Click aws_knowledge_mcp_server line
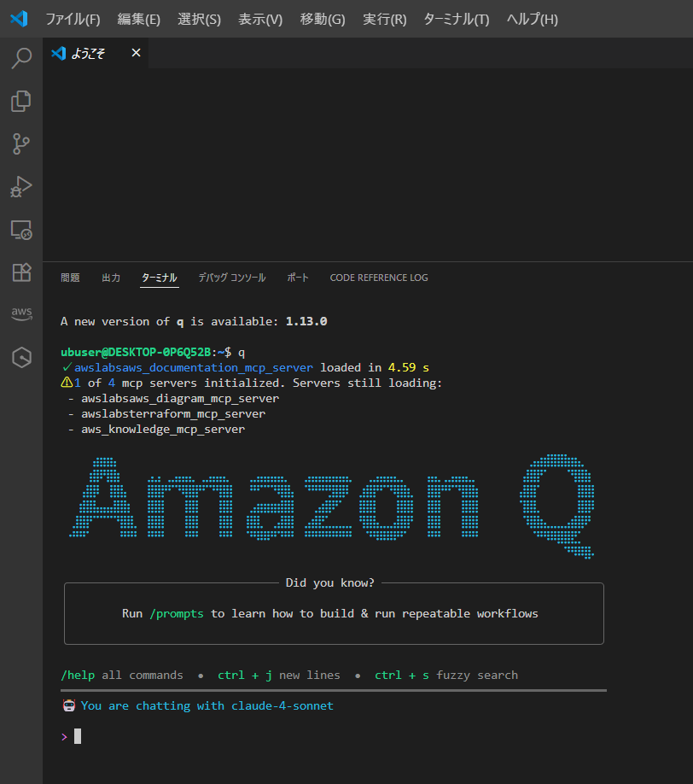Viewport: 693px width, 784px height. [163, 430]
